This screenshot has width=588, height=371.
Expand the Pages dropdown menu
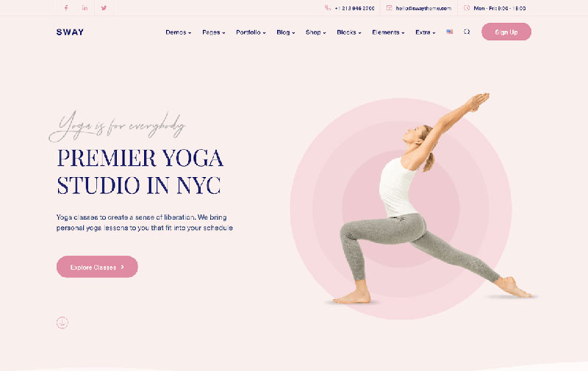[214, 32]
